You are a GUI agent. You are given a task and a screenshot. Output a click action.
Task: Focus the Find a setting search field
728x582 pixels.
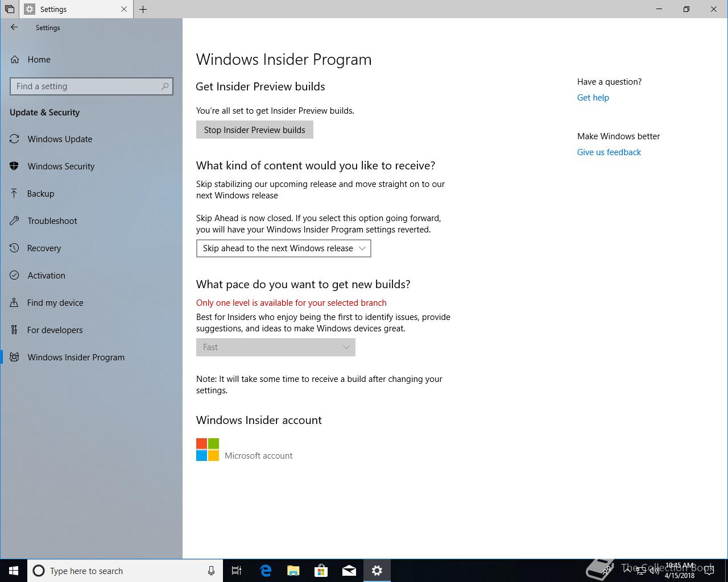click(92, 86)
